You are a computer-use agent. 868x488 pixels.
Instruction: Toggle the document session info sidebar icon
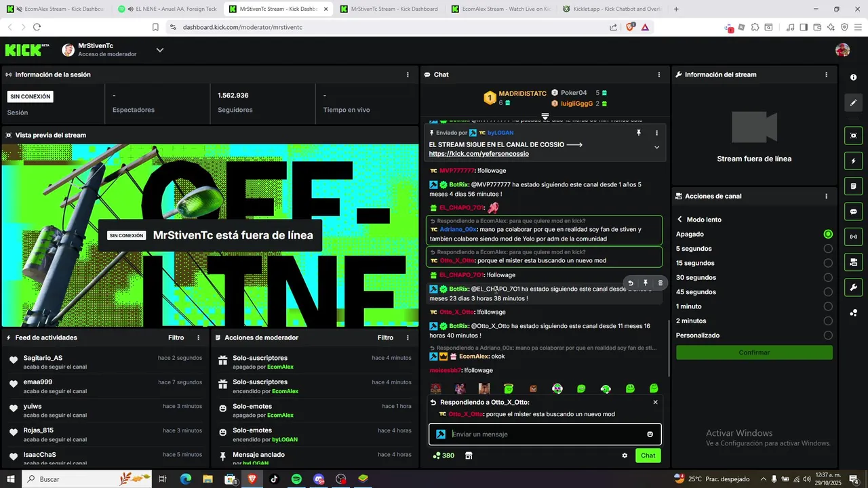[x=853, y=186]
